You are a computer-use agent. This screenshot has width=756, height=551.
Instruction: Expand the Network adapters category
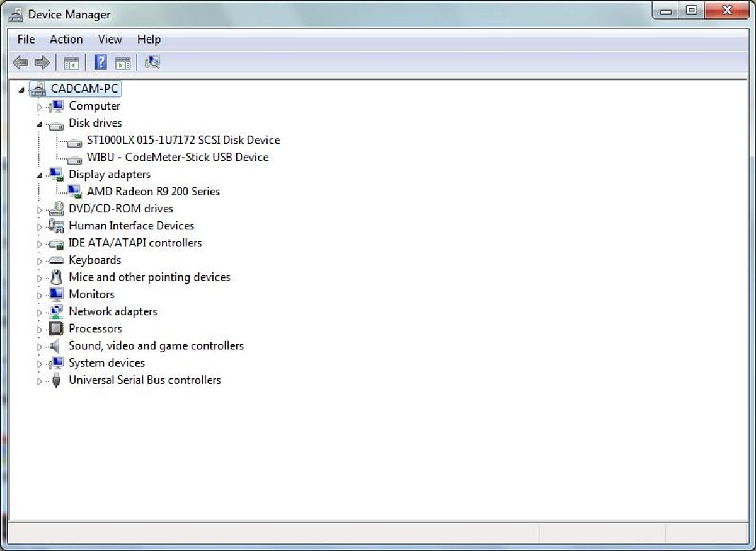[40, 312]
